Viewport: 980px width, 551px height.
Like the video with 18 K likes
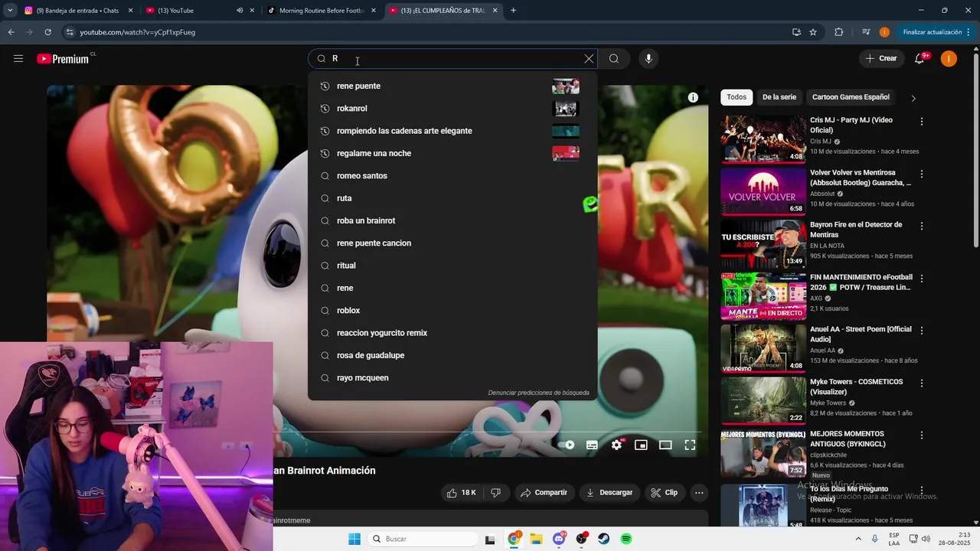462,493
